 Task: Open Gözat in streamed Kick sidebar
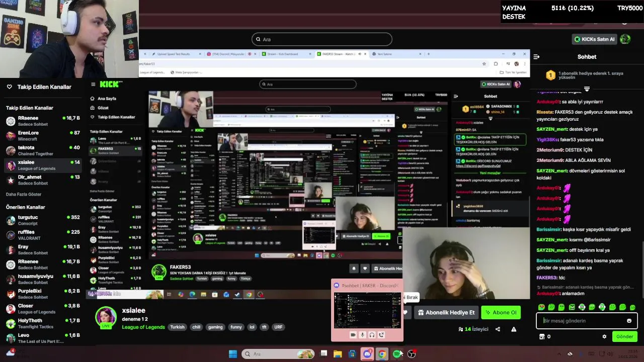pyautogui.click(x=99, y=108)
